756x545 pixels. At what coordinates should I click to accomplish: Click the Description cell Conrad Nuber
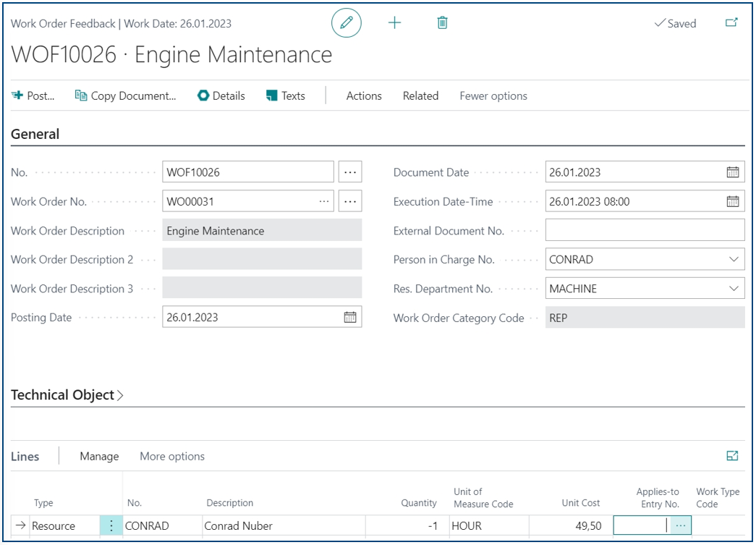[284, 525]
